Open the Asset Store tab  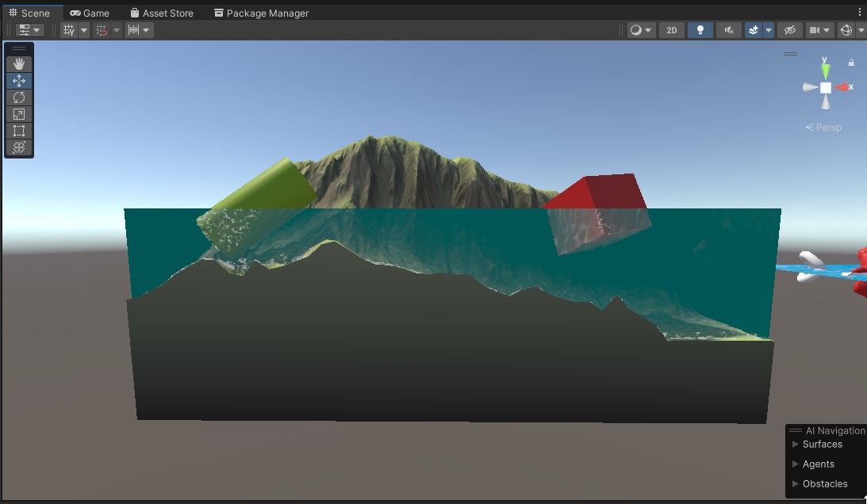click(x=162, y=13)
